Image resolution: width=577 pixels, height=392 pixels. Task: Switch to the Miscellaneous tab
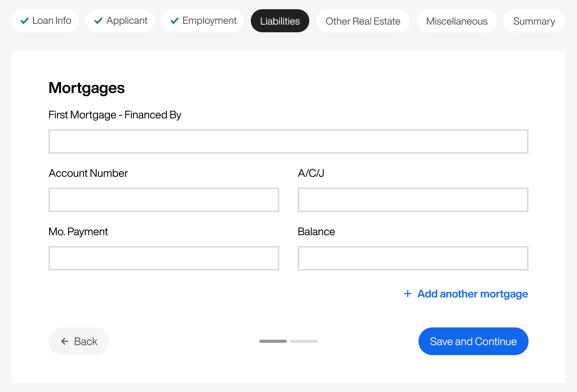(457, 21)
